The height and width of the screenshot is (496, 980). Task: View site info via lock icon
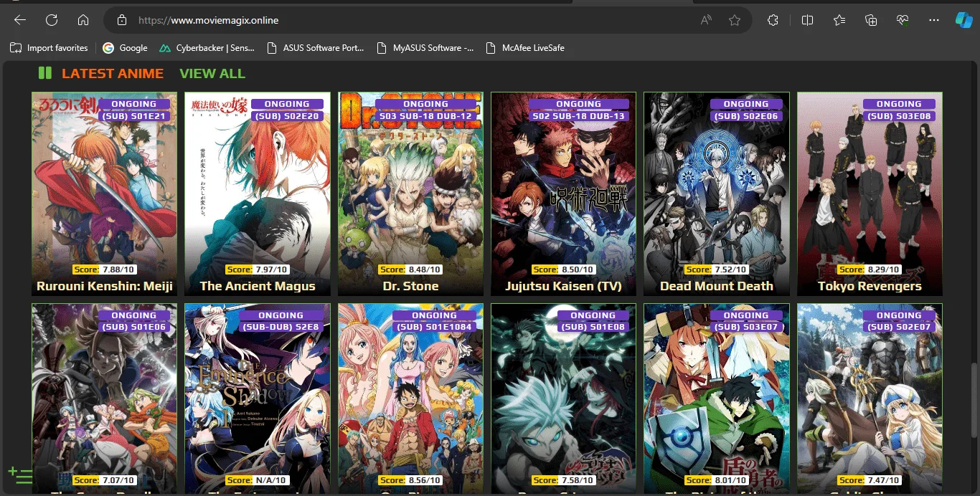pos(122,20)
